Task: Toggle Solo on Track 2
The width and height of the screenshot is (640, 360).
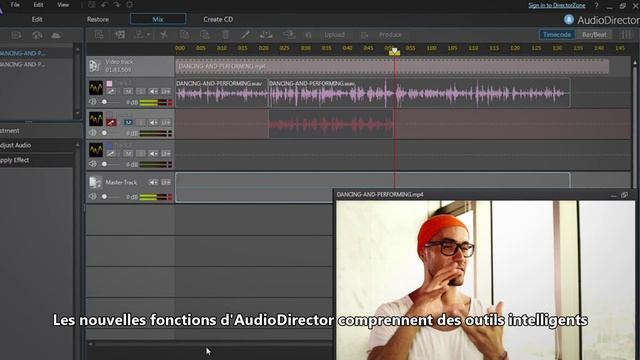Action: click(x=140, y=122)
